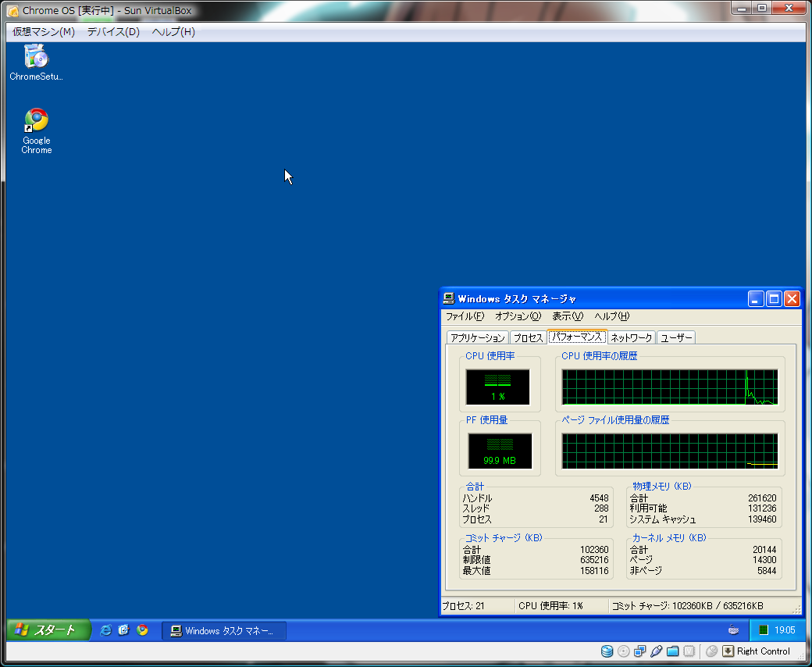Click the 非ページ value 5844
The image size is (812, 667).
click(767, 571)
